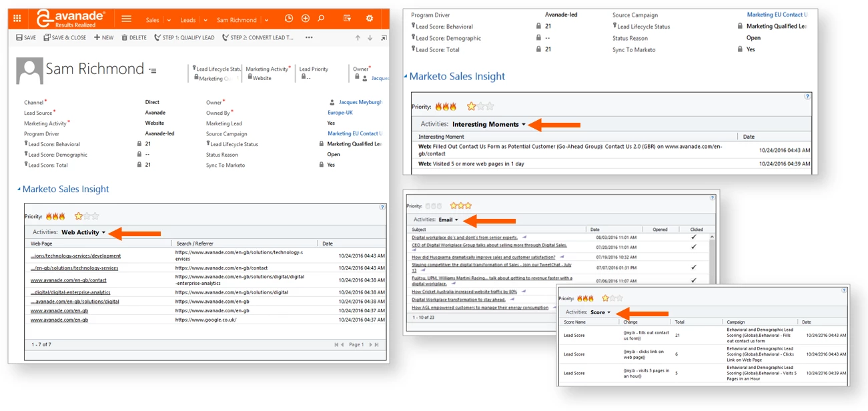Viewport: 868px width, 411px height.
Task: Click NEW in the command bar
Action: click(x=104, y=38)
